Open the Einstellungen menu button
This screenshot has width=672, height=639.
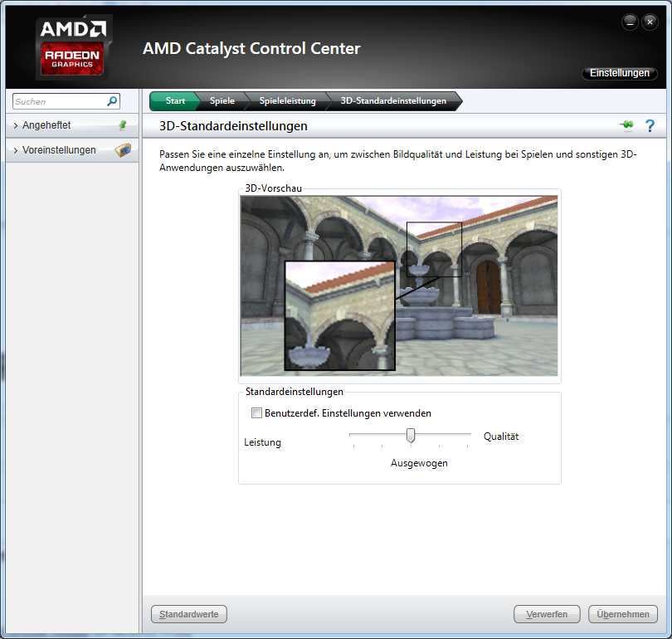click(x=619, y=73)
